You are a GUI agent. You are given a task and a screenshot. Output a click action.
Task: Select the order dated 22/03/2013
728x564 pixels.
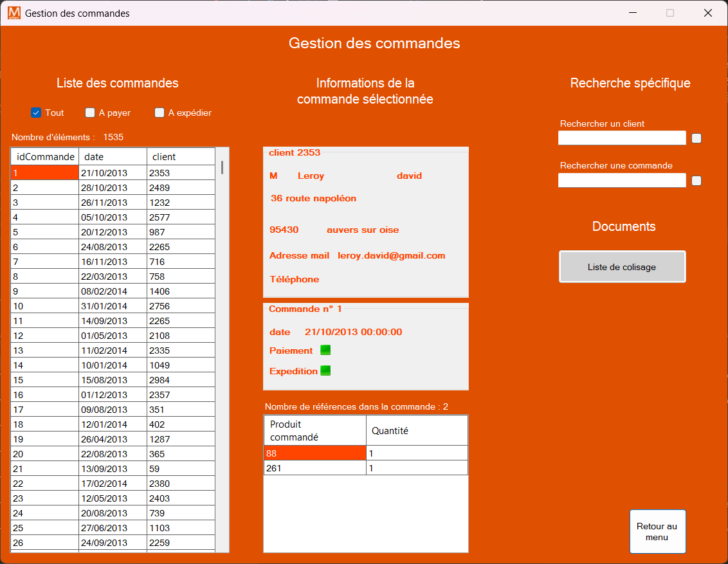113,277
